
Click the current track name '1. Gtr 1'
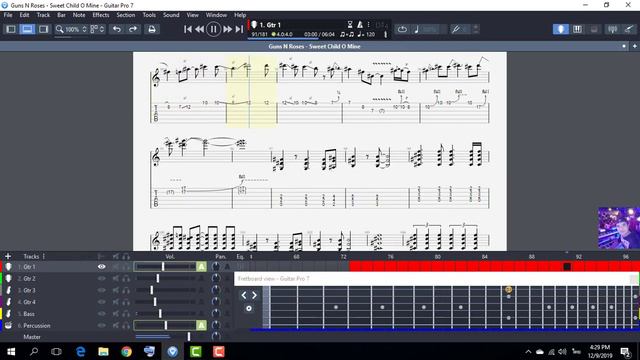[270, 25]
